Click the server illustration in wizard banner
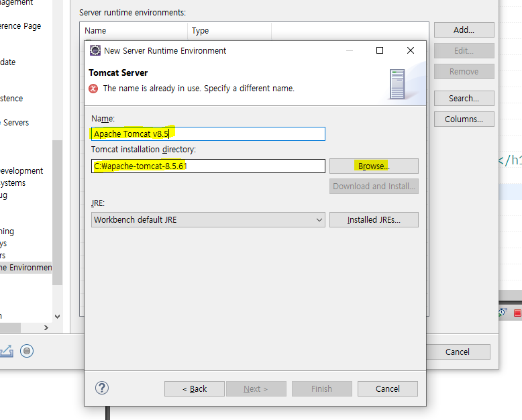This screenshot has width=522, height=420. coord(397,84)
